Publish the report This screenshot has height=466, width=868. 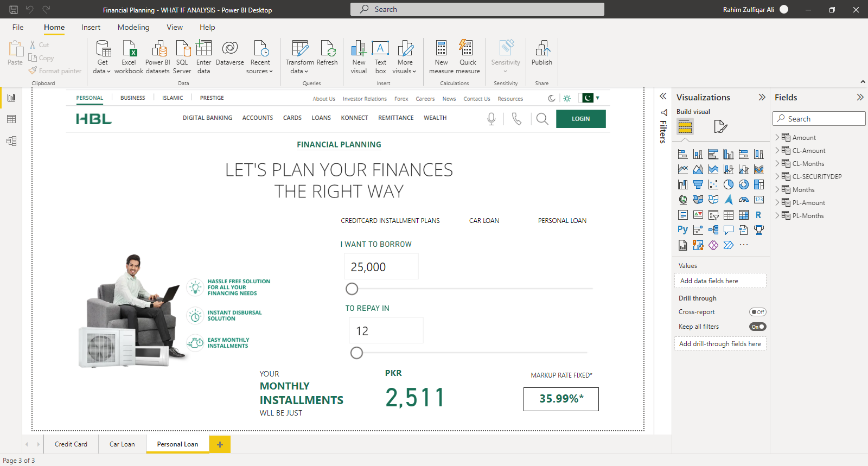point(542,53)
